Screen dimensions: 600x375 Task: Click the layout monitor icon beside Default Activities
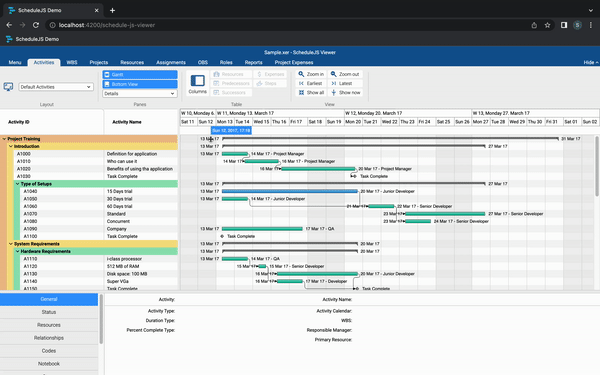coord(8,87)
